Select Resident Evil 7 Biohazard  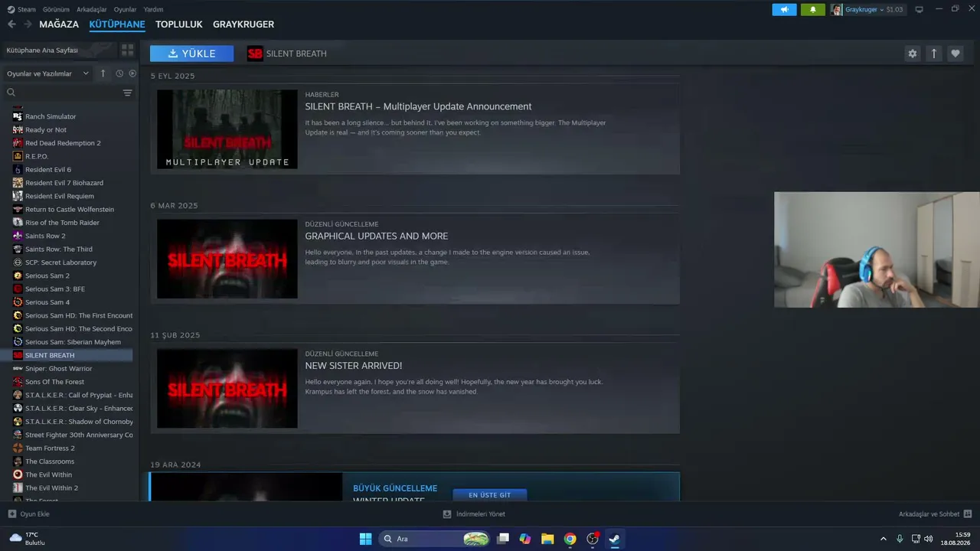(x=64, y=183)
